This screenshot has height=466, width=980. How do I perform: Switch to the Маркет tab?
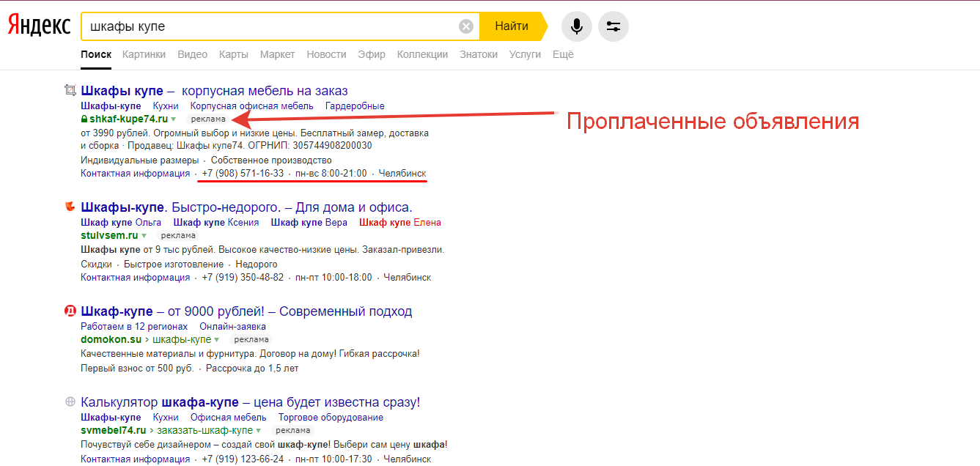point(277,54)
